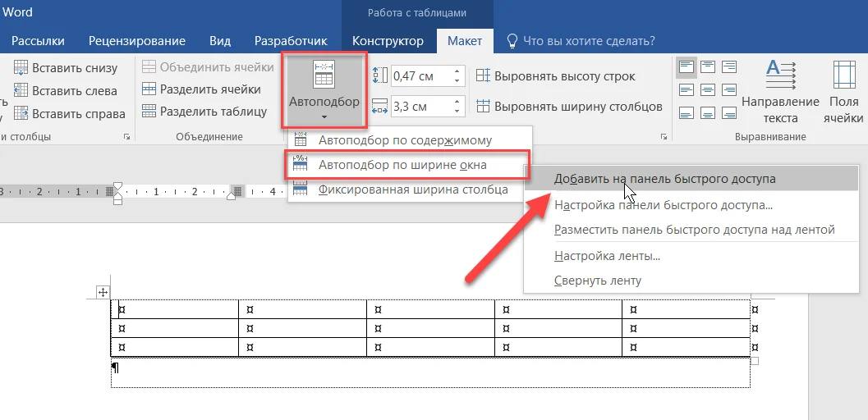The width and height of the screenshot is (868, 420).
Task: Open the Рецензирование ribbon tab
Action: [x=137, y=41]
